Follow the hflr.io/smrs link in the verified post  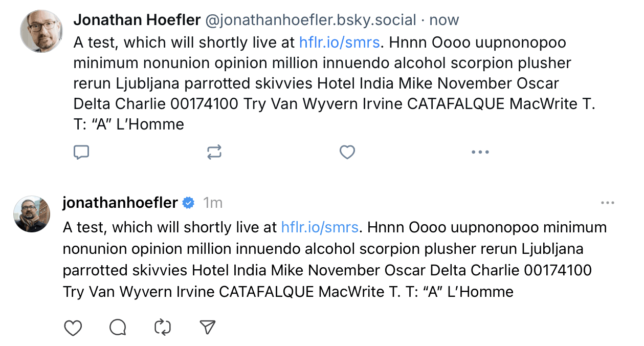[x=321, y=227]
